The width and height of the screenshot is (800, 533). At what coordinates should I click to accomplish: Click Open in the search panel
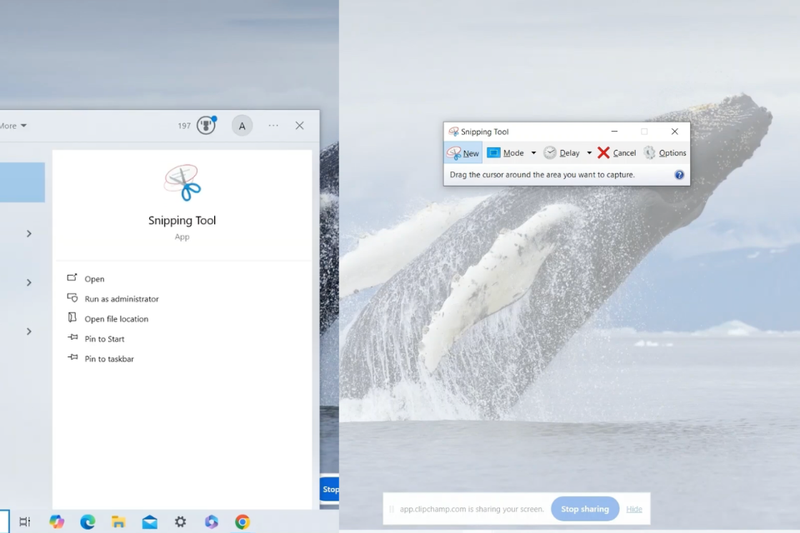tap(94, 279)
